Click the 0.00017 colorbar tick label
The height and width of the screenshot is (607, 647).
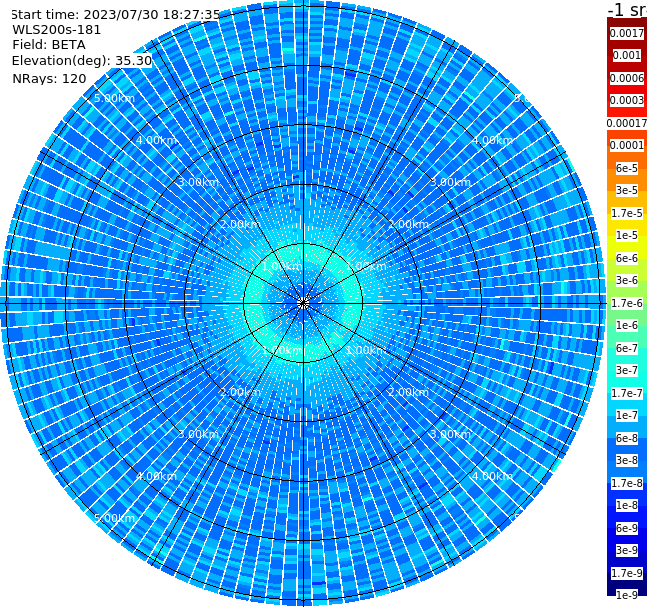point(627,123)
